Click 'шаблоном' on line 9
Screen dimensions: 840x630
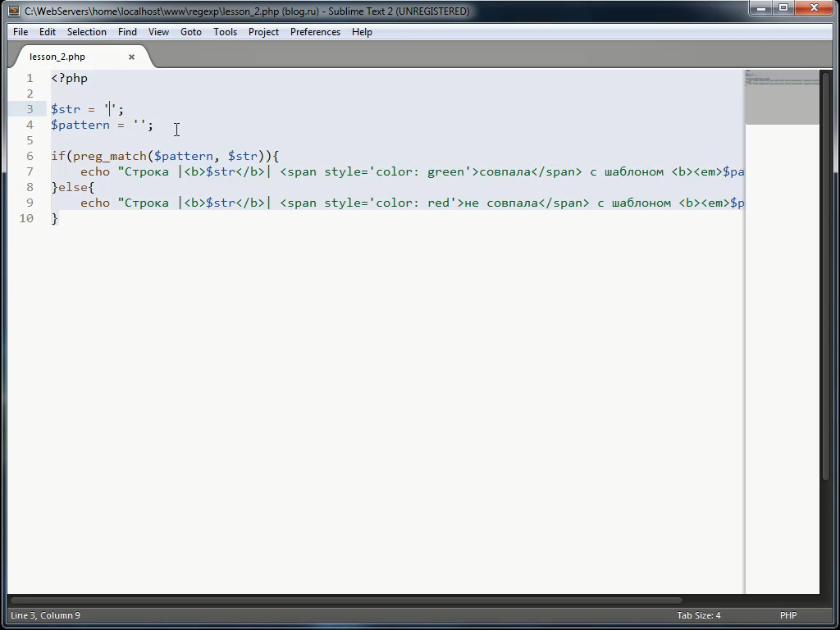[641, 203]
